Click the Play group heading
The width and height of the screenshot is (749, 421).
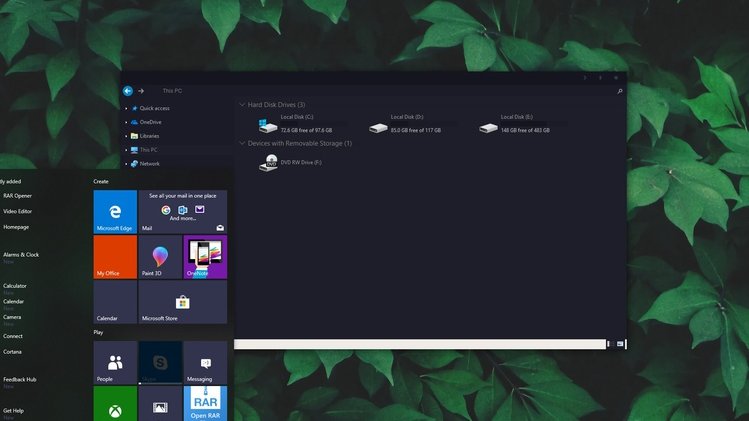click(x=98, y=332)
